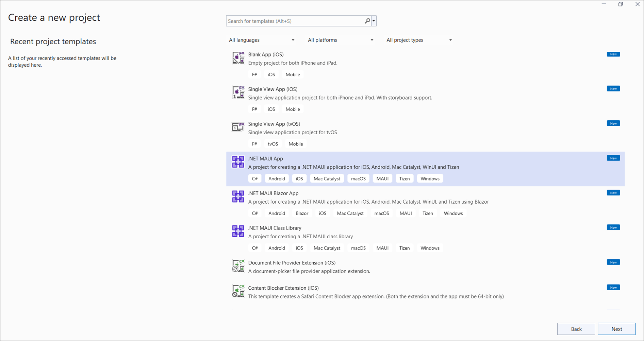Open the search options dropdown arrow
This screenshot has height=341, width=644.
pyautogui.click(x=374, y=21)
